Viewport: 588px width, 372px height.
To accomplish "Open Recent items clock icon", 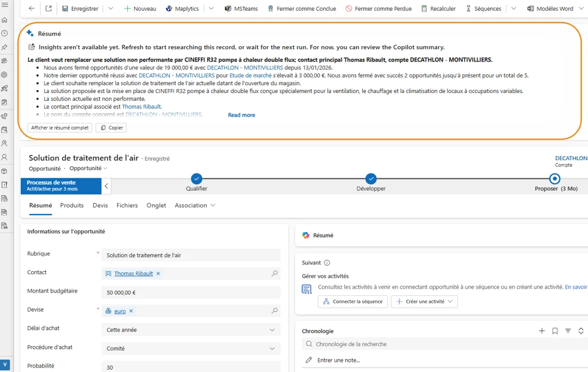I will 5,33.
